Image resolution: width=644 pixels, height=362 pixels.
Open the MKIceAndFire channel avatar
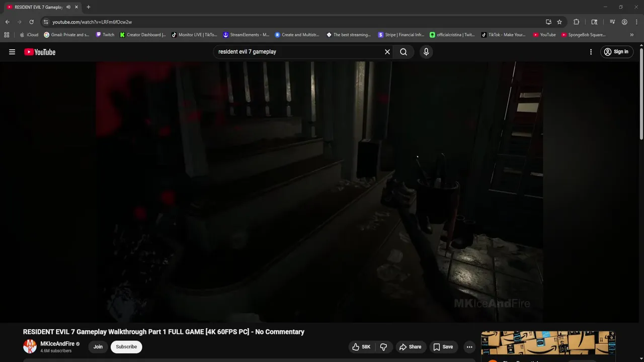tap(30, 346)
